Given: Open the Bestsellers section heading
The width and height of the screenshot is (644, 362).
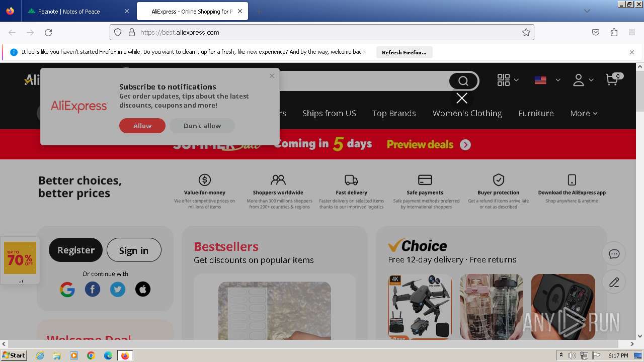Looking at the screenshot, I should [x=226, y=246].
